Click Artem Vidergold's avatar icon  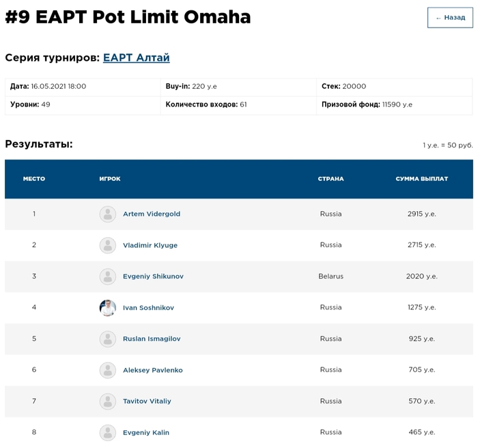(x=108, y=214)
